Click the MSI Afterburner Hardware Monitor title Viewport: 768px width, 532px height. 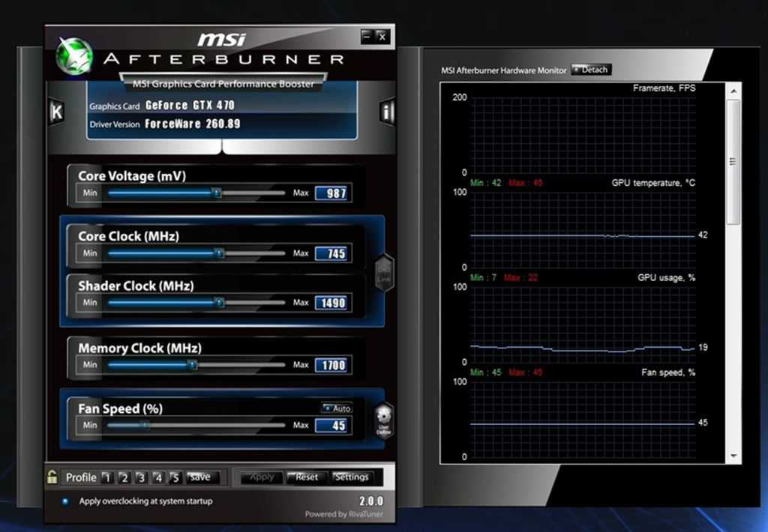(503, 70)
